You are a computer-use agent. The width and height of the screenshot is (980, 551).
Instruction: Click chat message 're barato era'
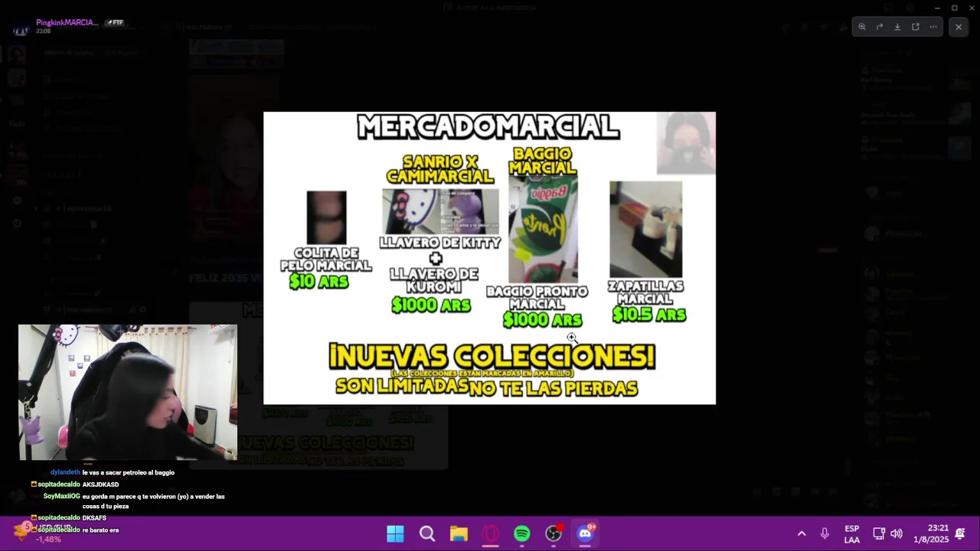(x=100, y=530)
